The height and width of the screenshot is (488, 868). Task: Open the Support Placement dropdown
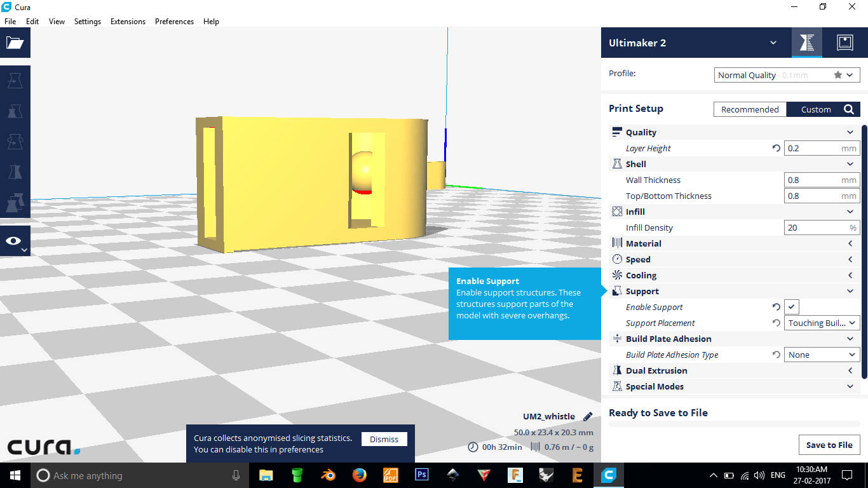(x=822, y=323)
